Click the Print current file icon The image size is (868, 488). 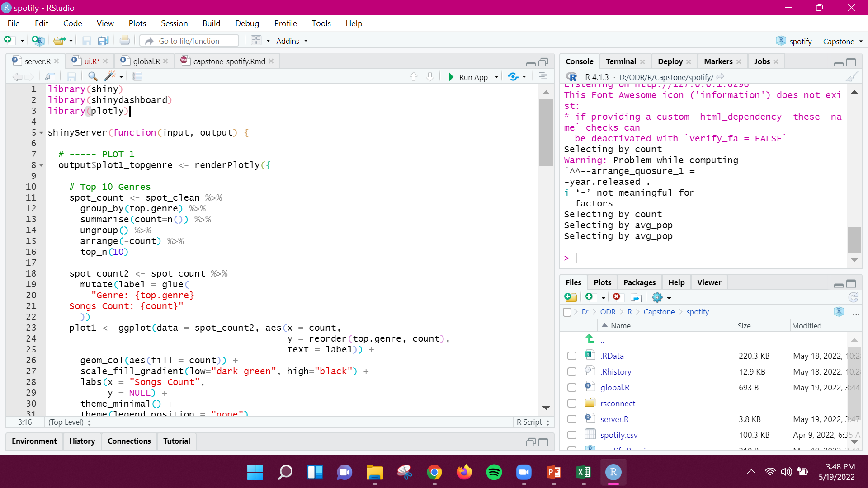click(x=125, y=41)
